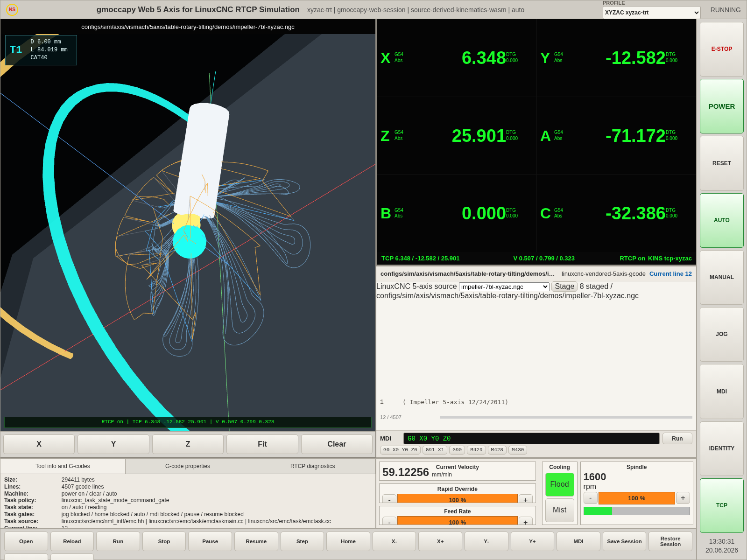747x560 pixels.
Task: Jog with the Y- button
Action: click(x=486, y=541)
